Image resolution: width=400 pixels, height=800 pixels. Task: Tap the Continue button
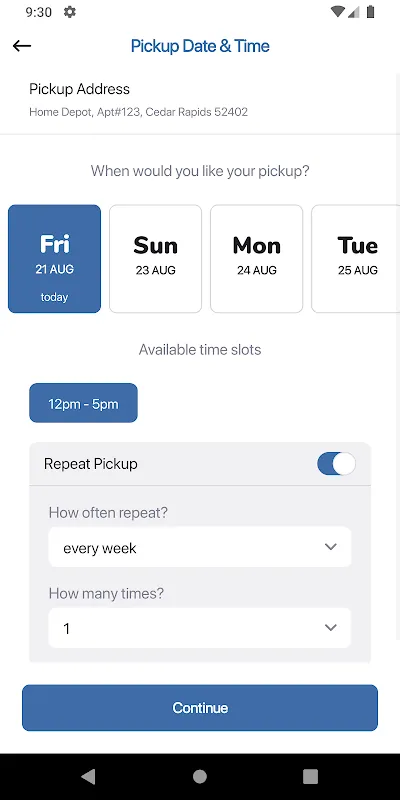click(x=200, y=708)
